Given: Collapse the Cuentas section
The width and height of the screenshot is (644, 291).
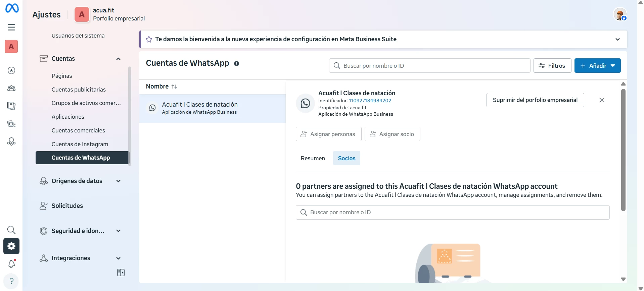Looking at the screenshot, I should click(x=118, y=59).
